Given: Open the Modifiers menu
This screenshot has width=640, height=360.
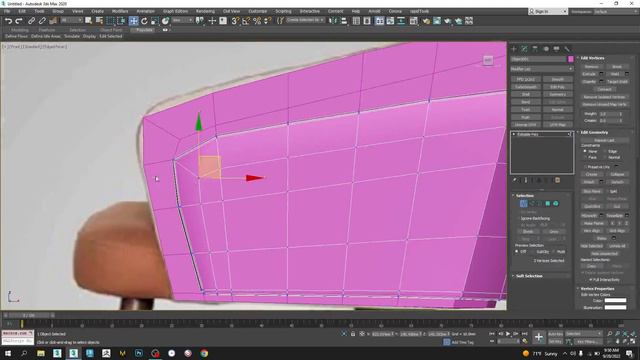Looking at the screenshot, I should point(120,11).
